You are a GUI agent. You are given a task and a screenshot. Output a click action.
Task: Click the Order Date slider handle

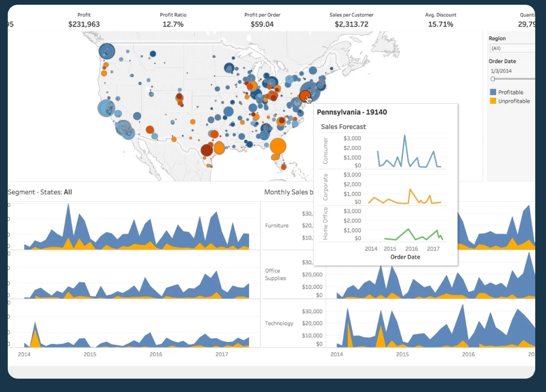click(x=493, y=79)
